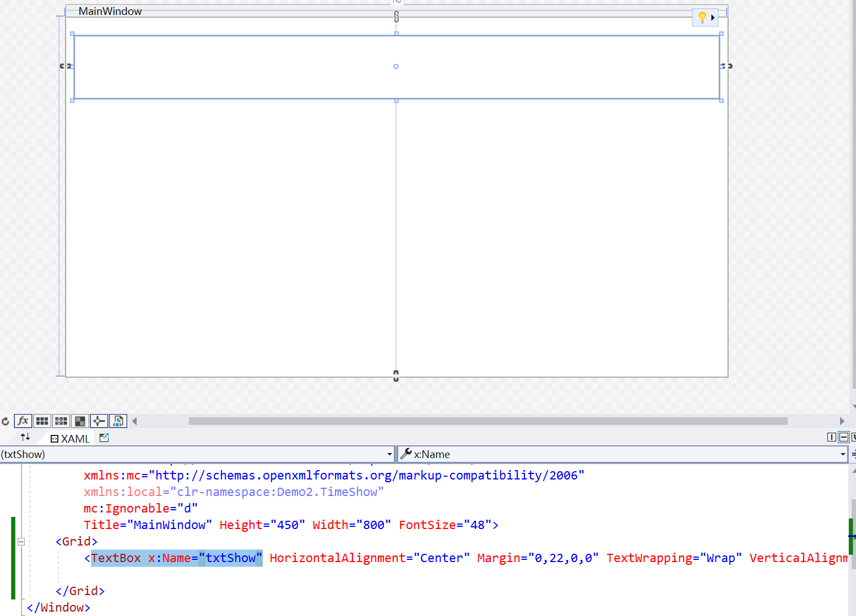Click the top margin chain link anchor
856x616 pixels.
pyautogui.click(x=396, y=17)
